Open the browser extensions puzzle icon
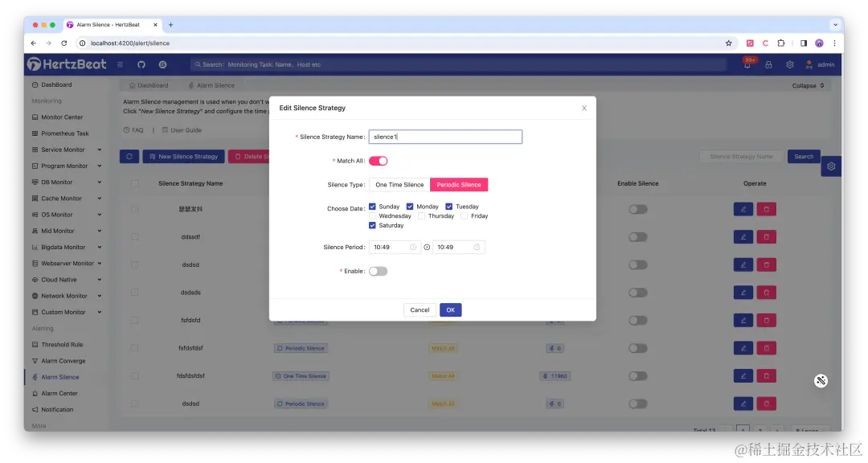The width and height of the screenshot is (868, 463). pos(781,43)
